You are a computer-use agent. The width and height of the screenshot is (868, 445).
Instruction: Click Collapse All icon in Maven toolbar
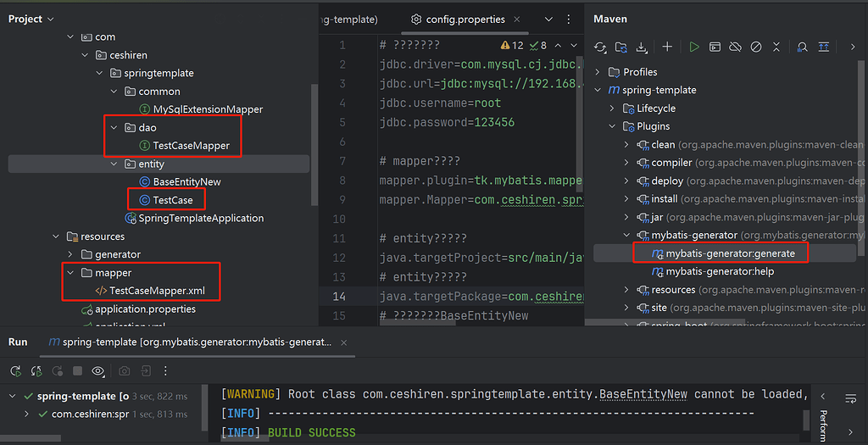pos(776,47)
